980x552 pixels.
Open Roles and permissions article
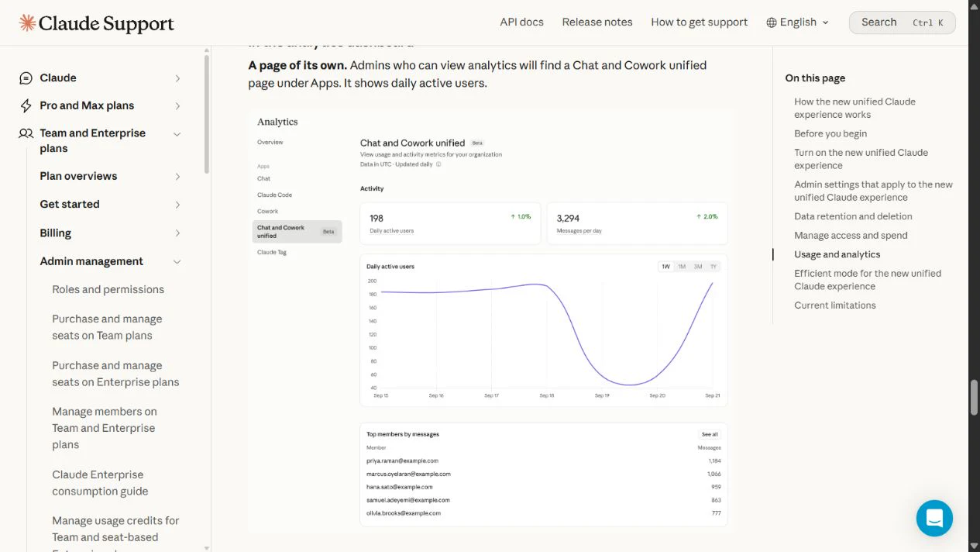click(x=108, y=289)
